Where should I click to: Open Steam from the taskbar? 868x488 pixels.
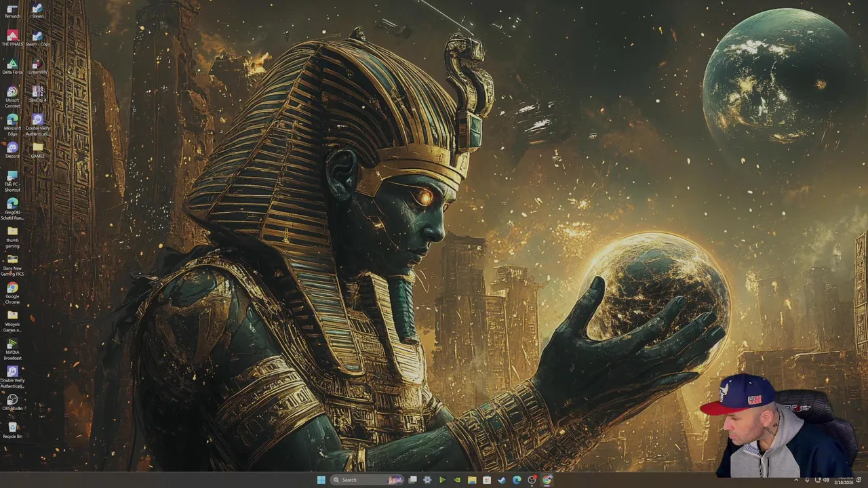coord(502,480)
